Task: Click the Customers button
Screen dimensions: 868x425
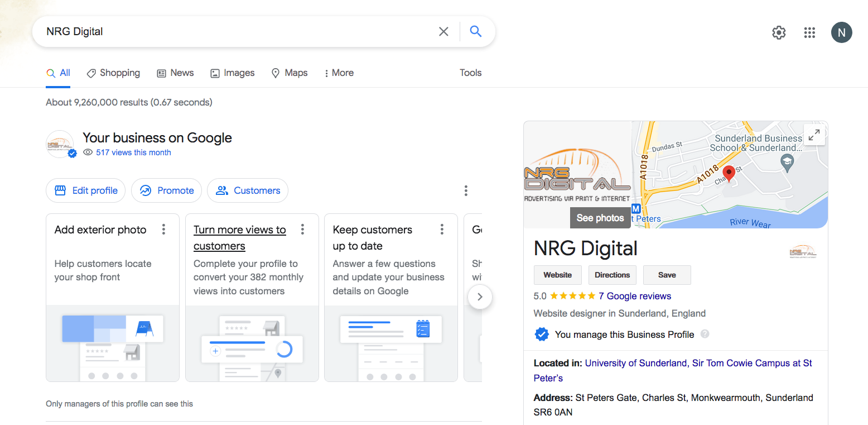Action: (x=248, y=190)
